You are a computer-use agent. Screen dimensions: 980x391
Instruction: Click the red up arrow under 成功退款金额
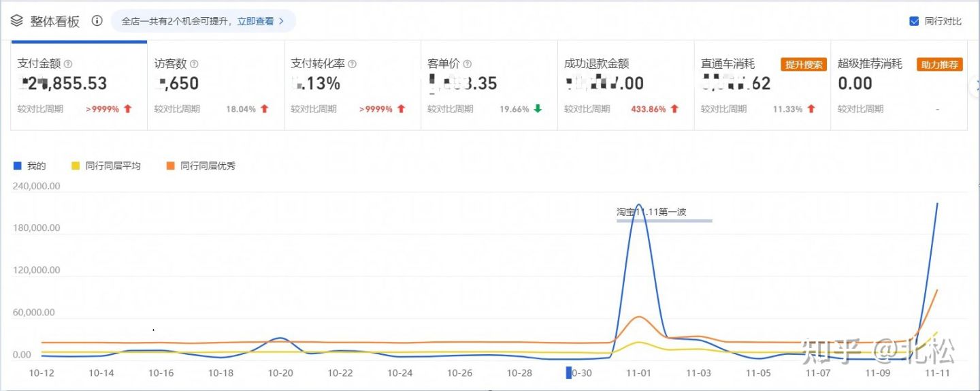674,109
